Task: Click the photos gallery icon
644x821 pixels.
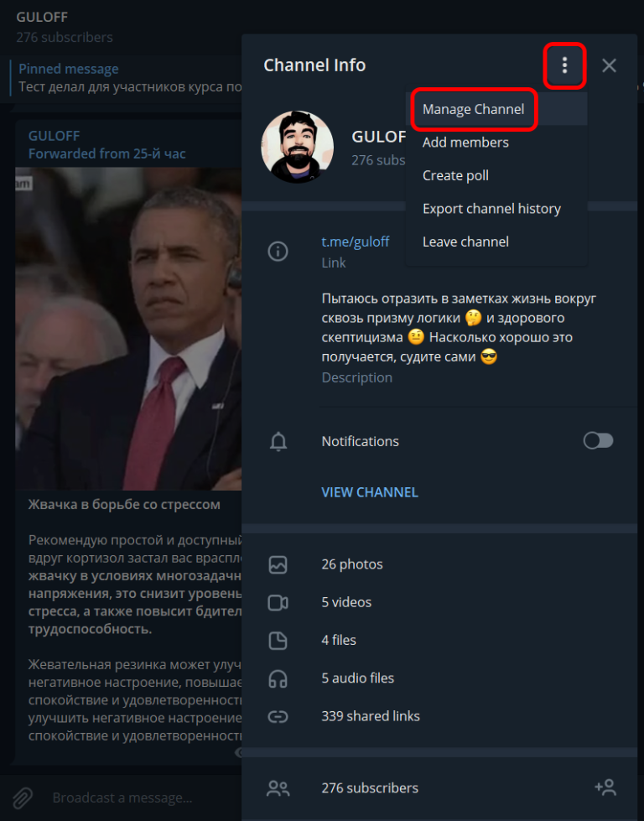Action: point(278,564)
